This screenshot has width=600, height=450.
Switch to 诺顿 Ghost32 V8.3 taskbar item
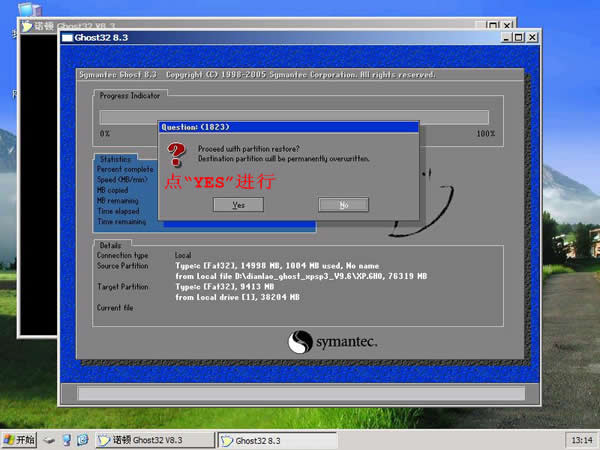pyautogui.click(x=155, y=440)
